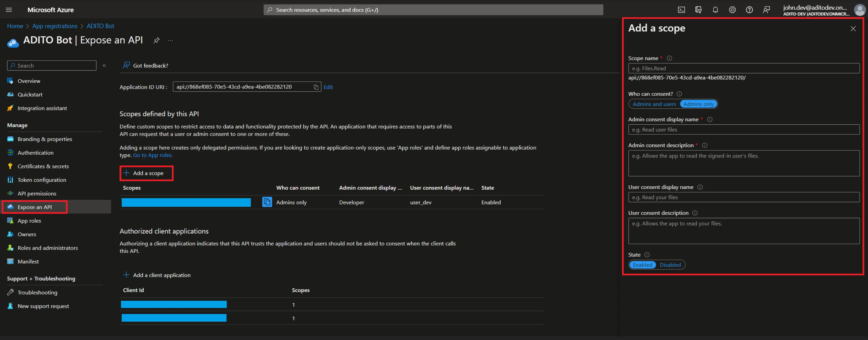
Task: Show Who can consent info tooltip
Action: click(x=679, y=94)
